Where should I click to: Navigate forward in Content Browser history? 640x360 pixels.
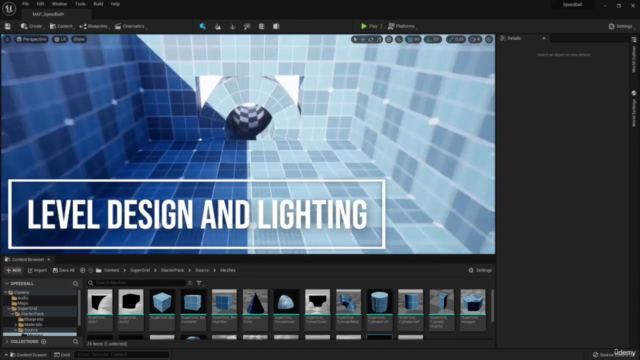[91, 270]
